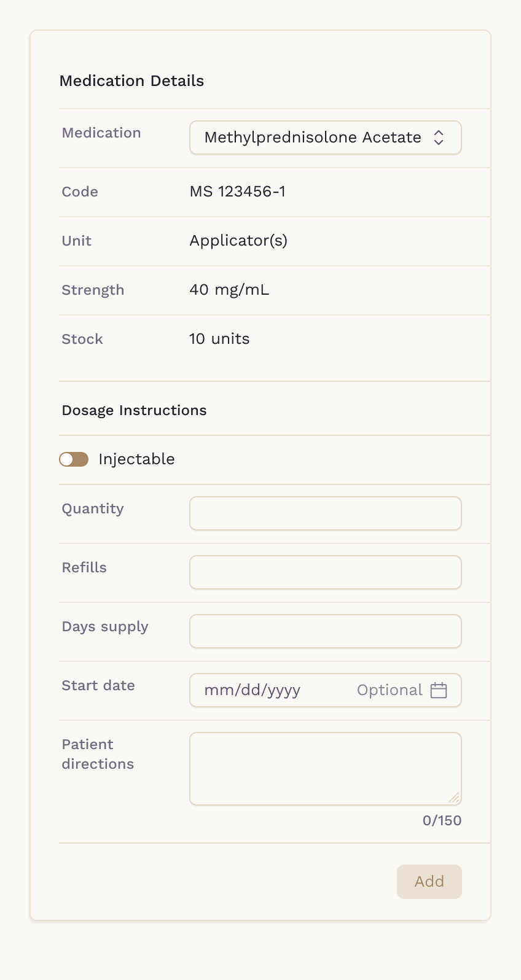
Task: Click inside the Patient directions textarea
Action: tap(326, 769)
